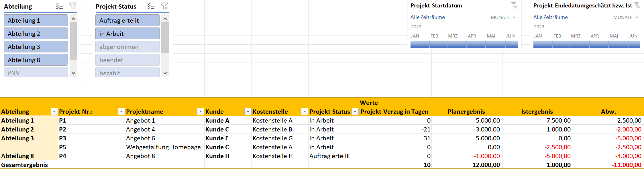The width and height of the screenshot is (644, 169).
Task: Select MRZ segment in 2022 timeline
Action: [x=457, y=44]
